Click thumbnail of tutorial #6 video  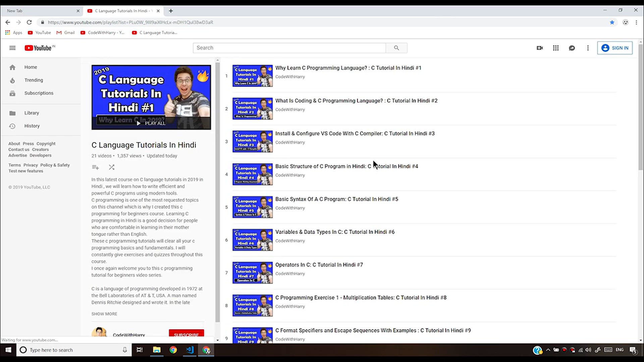(253, 240)
